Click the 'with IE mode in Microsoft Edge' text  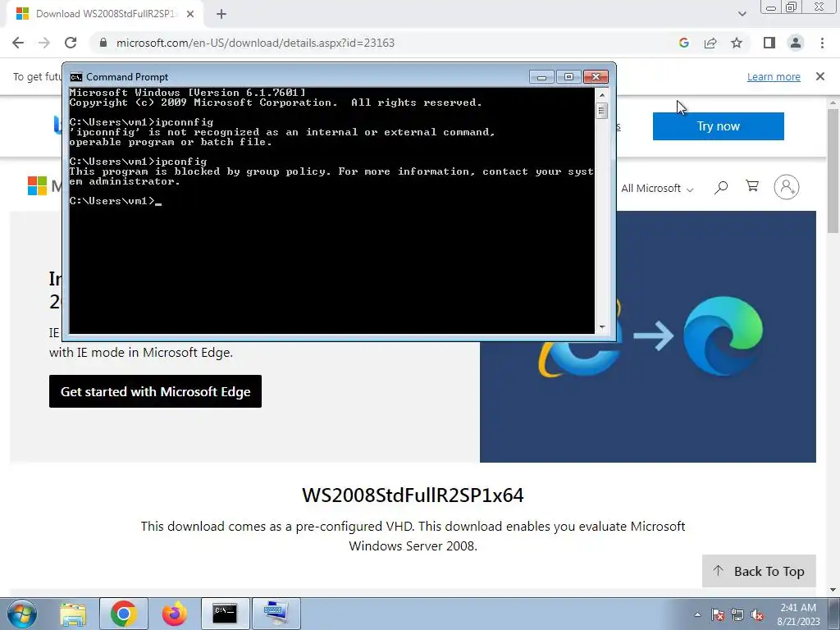tap(141, 353)
